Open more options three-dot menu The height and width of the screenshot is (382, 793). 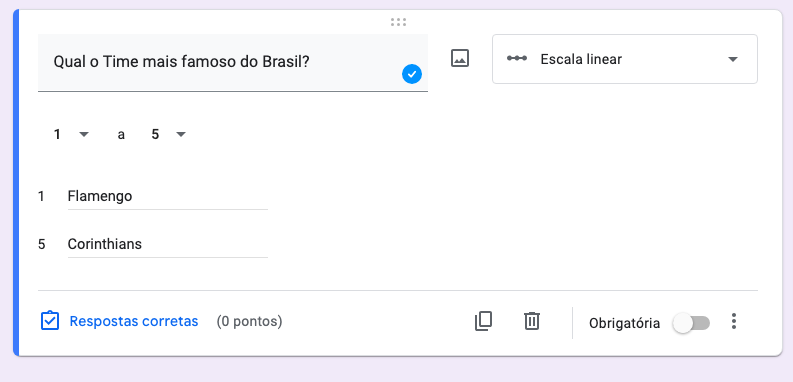734,321
